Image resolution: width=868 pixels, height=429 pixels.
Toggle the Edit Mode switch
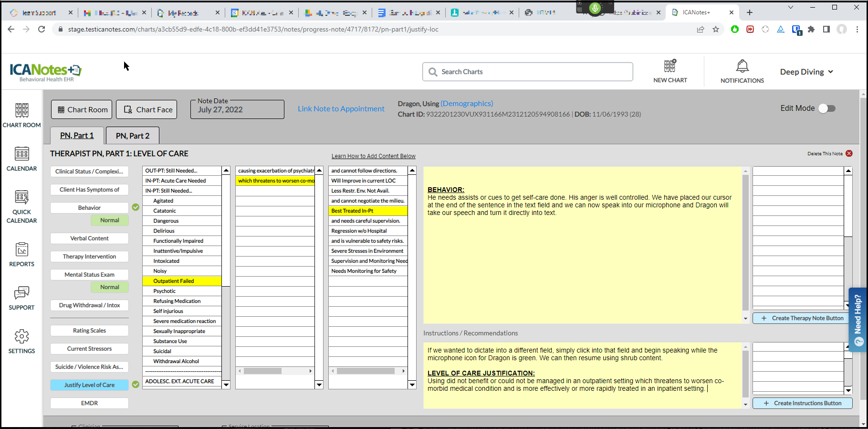(827, 108)
